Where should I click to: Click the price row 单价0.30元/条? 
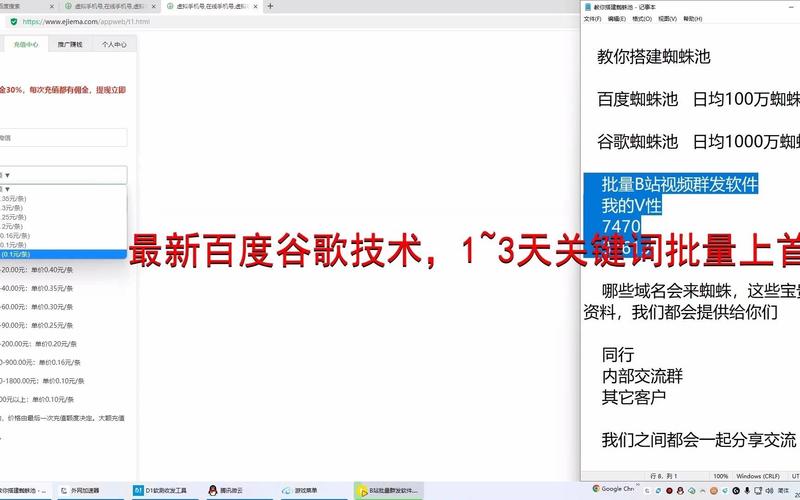37,307
